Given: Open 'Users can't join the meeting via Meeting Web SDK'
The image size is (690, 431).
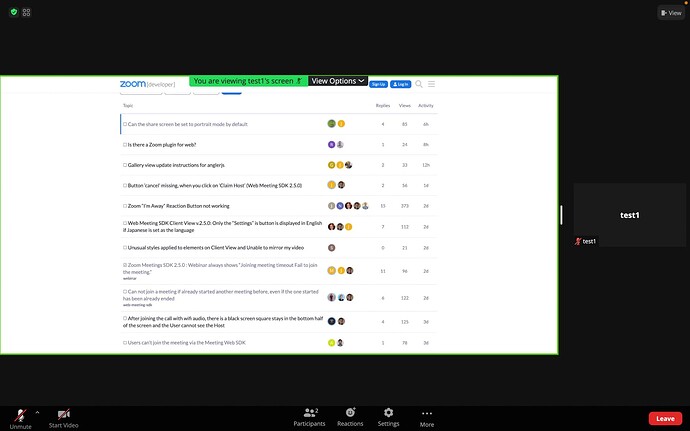Looking at the screenshot, I should pos(187,343).
